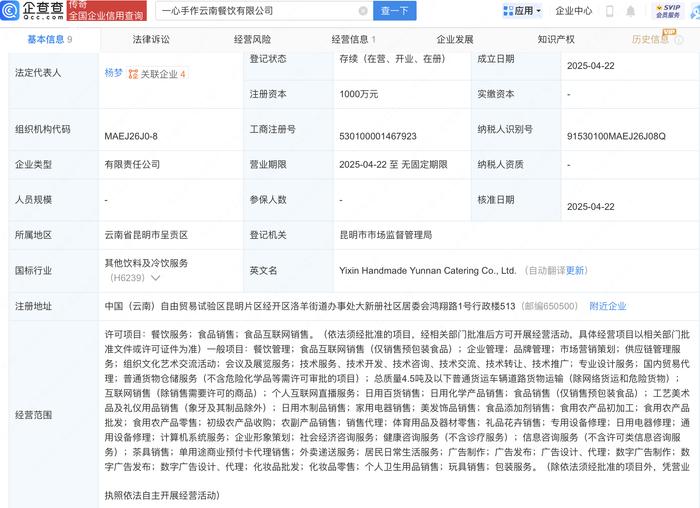Screen dimensions: 700x508
Task: Click the 工商注册号 value 530100001467923
Action: coord(378,136)
